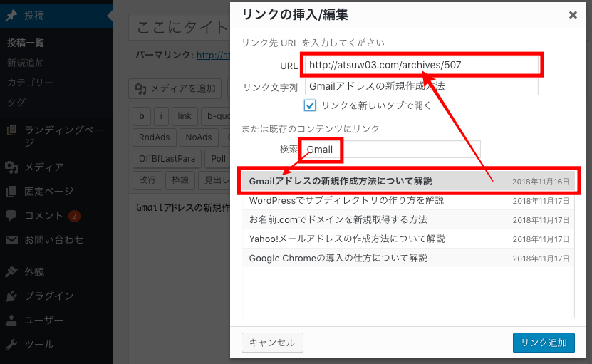This screenshot has height=364, width=592.
Task: Close the リンクの挿入/編集 dialog
Action: click(x=573, y=15)
